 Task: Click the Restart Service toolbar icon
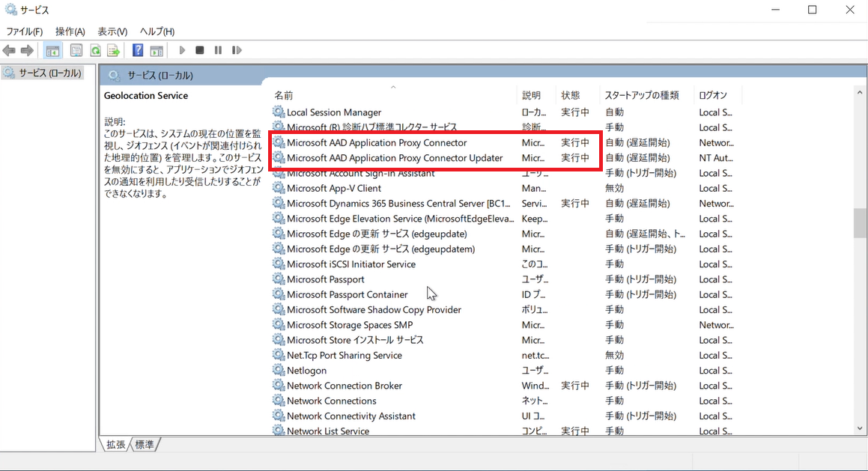(237, 50)
